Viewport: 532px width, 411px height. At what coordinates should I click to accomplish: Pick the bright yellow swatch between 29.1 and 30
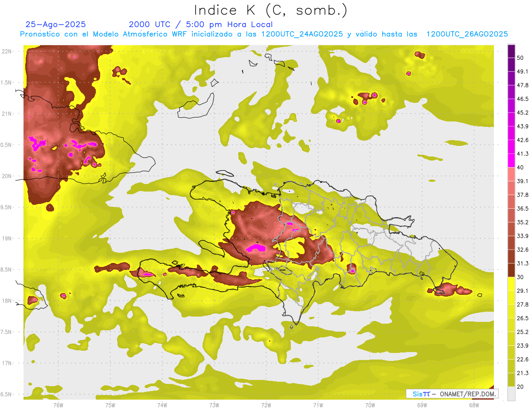(511, 284)
